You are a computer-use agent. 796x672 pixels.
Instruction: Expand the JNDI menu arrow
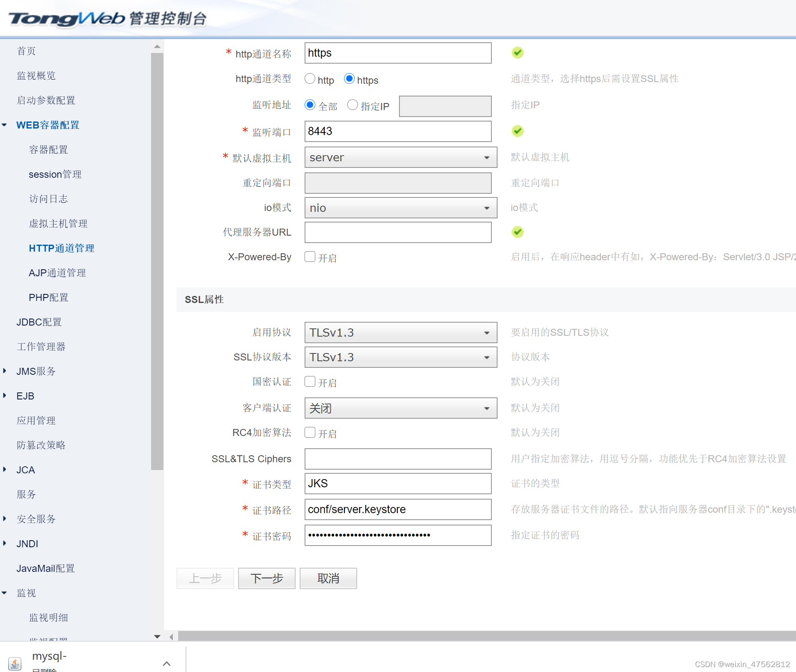(x=5, y=543)
